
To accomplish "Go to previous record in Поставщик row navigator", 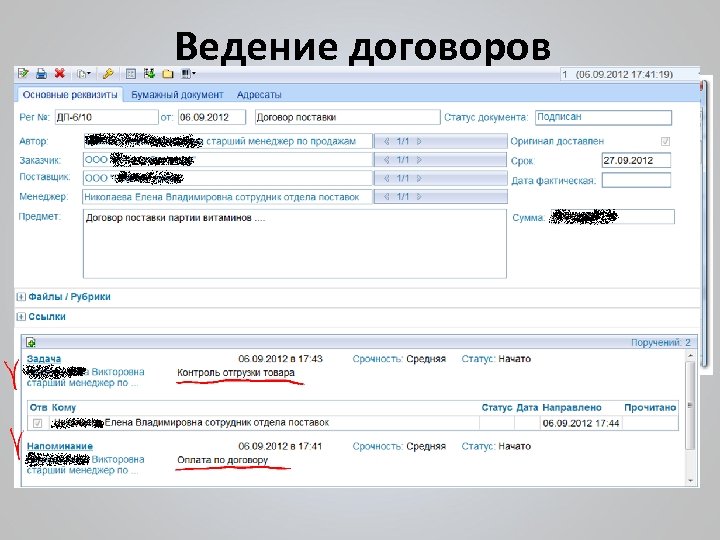I will tap(387, 178).
